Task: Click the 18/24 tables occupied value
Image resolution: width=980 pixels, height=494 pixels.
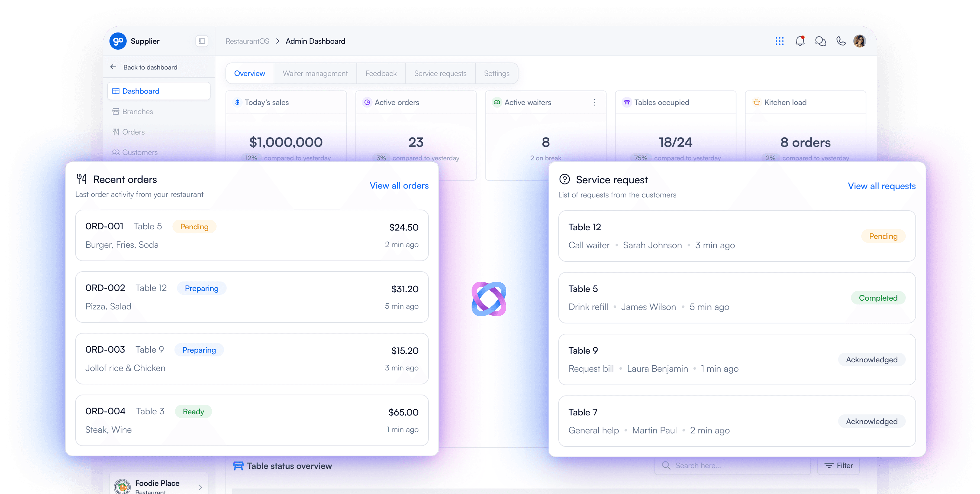Action: pos(676,142)
